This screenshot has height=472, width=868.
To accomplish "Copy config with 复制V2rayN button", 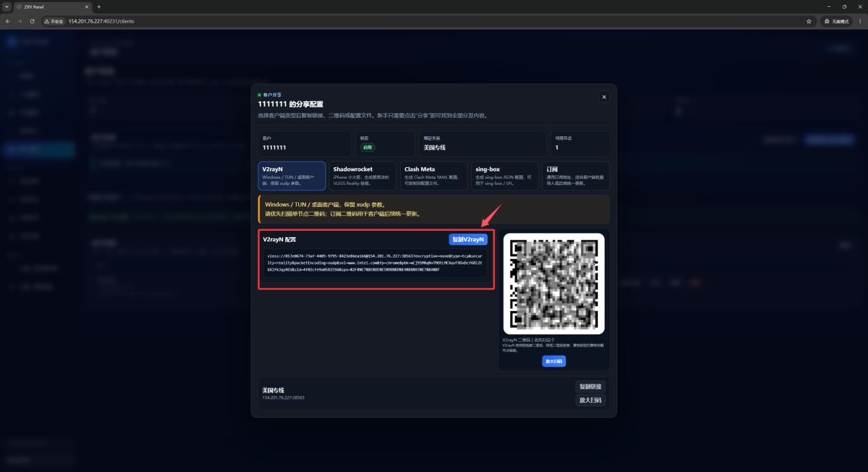I will 468,239.
